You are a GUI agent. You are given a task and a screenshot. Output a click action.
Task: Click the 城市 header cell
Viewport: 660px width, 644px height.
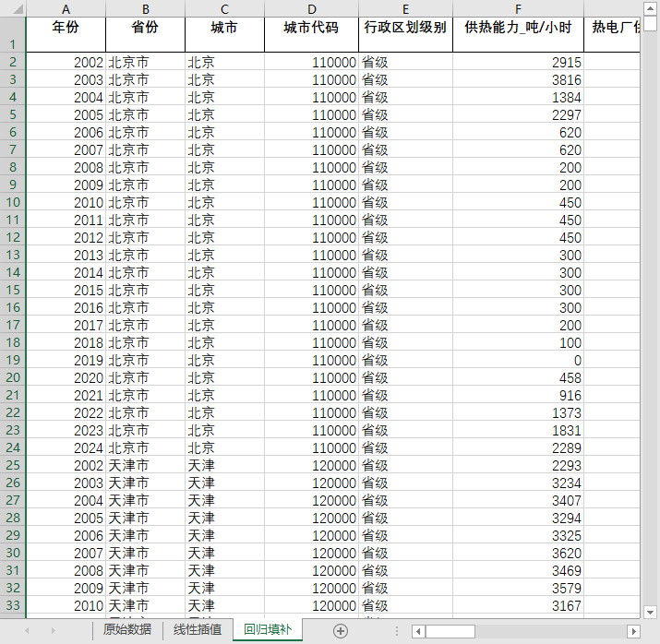coord(224,35)
